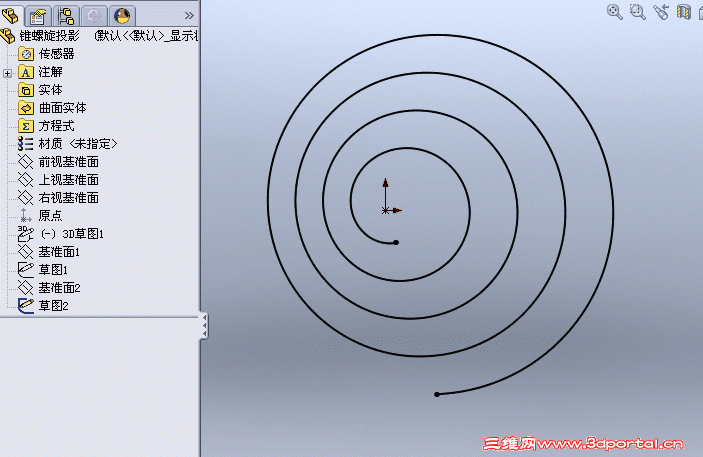Open the DisplayManager appearance tab
Image resolution: width=703 pixels, height=457 pixels.
pos(122,16)
